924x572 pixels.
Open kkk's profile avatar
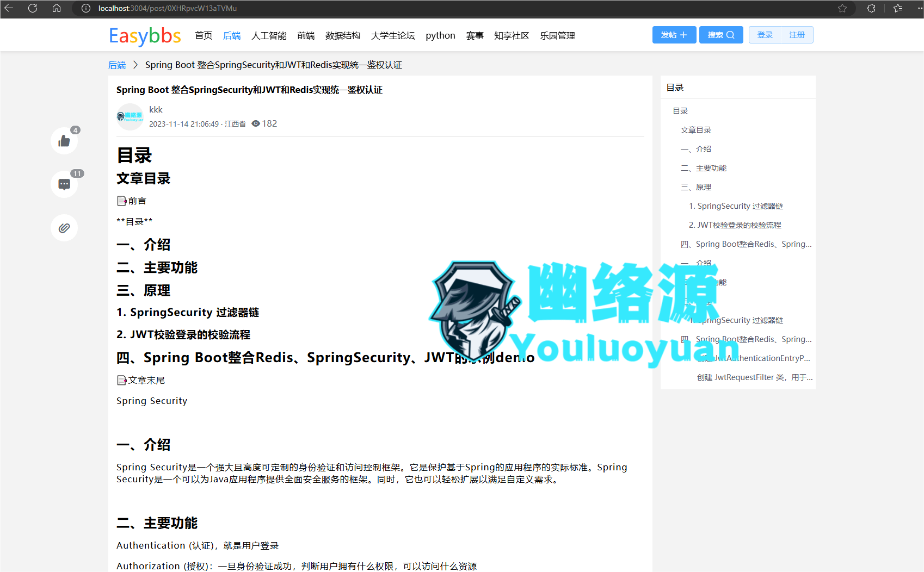(130, 116)
